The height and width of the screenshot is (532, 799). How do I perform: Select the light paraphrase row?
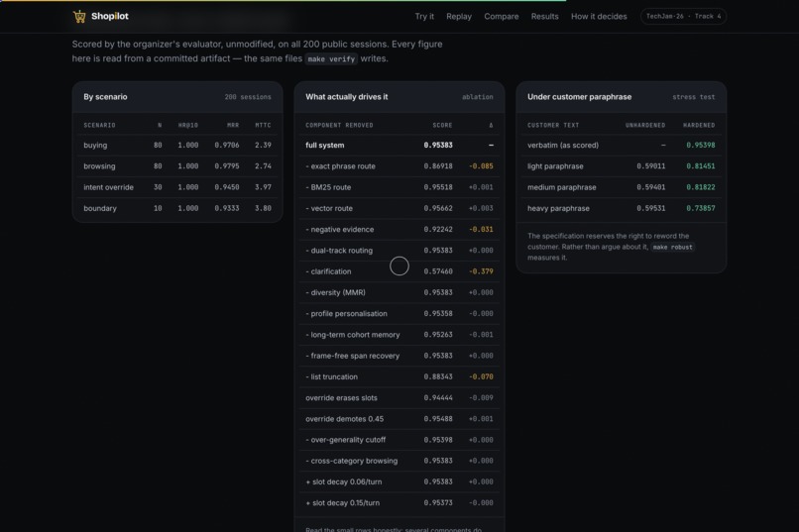[x=622, y=166]
